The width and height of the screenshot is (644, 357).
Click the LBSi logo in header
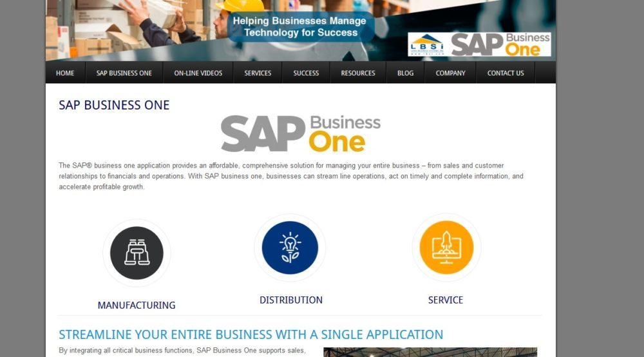click(x=427, y=44)
